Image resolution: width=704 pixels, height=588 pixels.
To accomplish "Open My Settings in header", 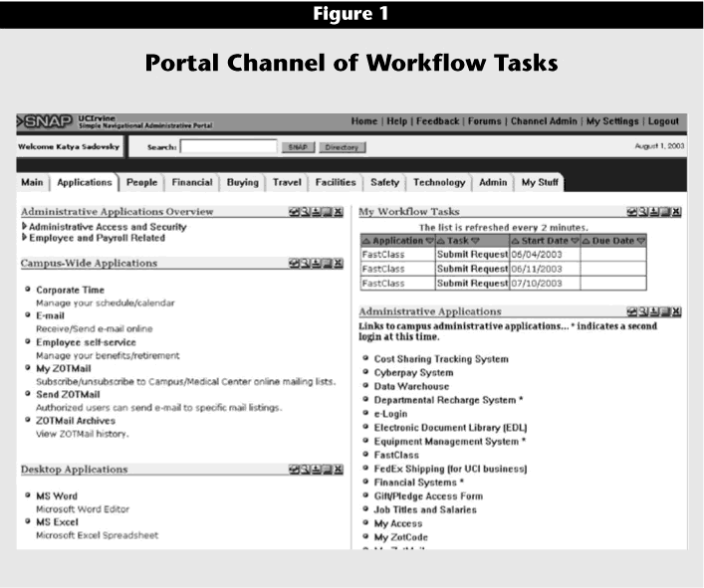I will pos(612,121).
